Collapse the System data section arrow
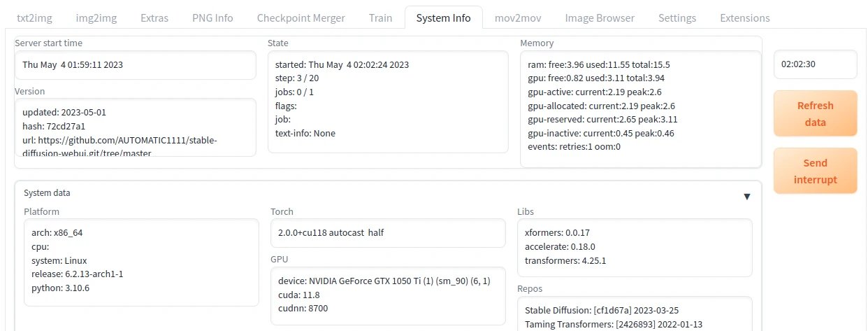 (746, 197)
